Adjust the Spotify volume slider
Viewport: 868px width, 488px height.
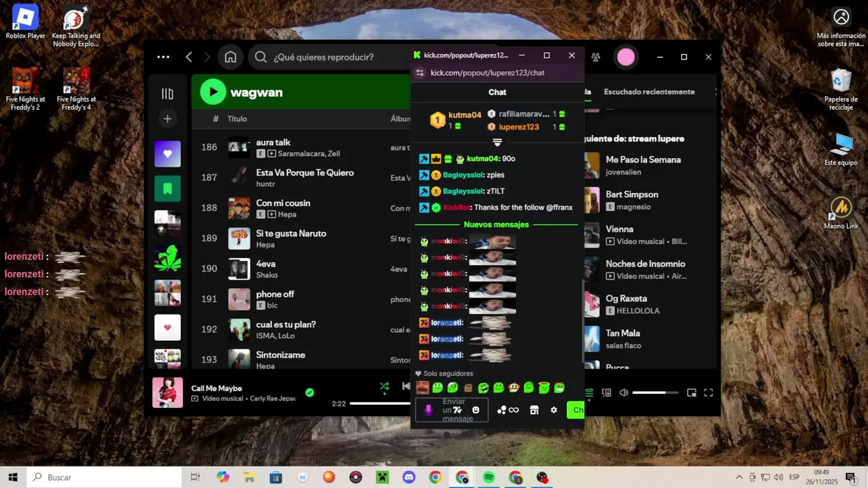655,392
